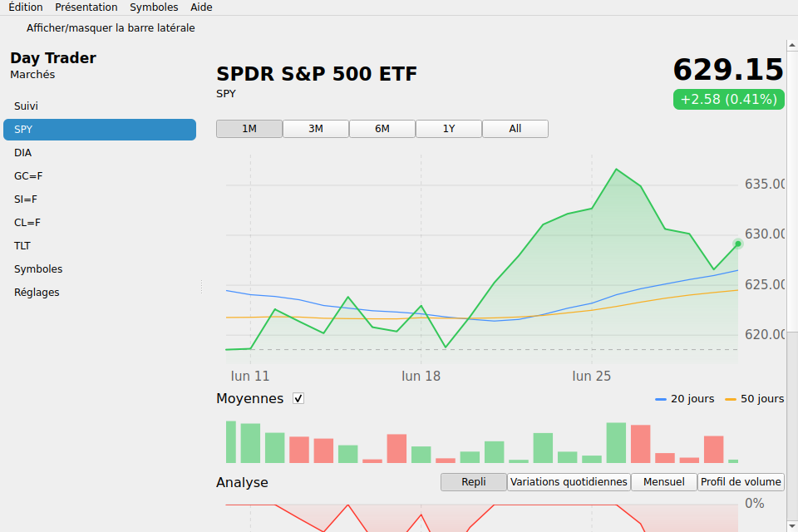This screenshot has height=532, width=798.
Task: Click the 50 jours legend entry
Action: [755, 399]
